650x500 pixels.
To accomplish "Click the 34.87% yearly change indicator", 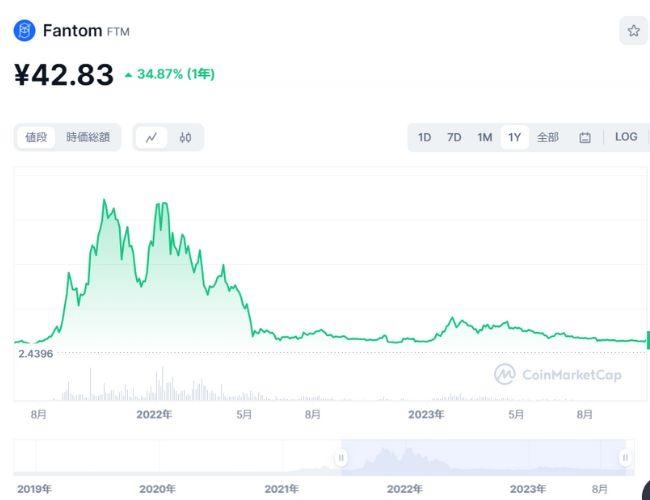I will 169,74.
